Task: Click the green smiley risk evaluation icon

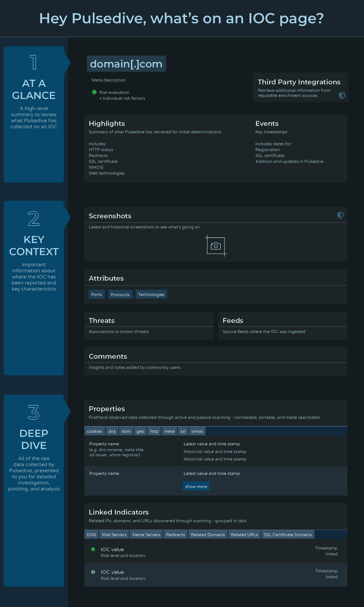Action: tap(94, 92)
